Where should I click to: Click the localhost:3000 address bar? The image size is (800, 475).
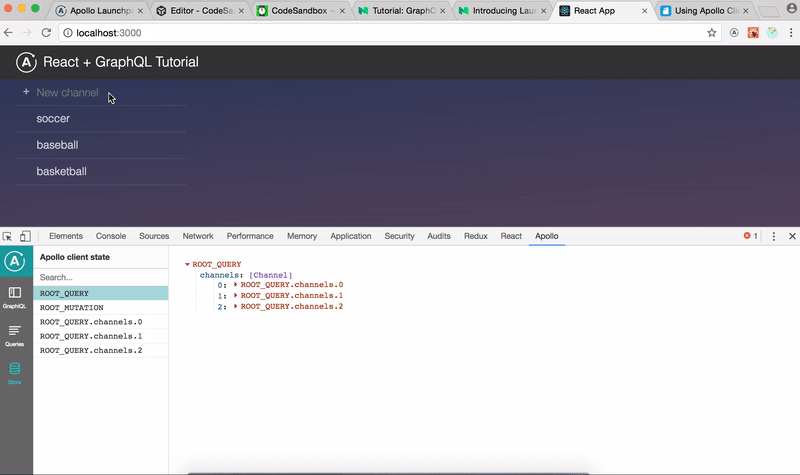click(x=388, y=33)
